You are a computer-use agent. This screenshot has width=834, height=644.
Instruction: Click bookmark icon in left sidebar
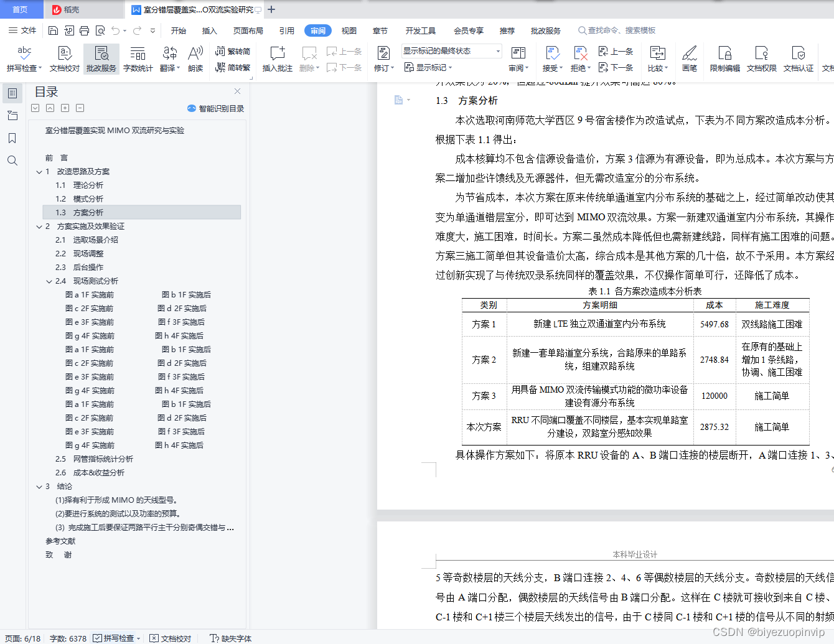[x=12, y=138]
